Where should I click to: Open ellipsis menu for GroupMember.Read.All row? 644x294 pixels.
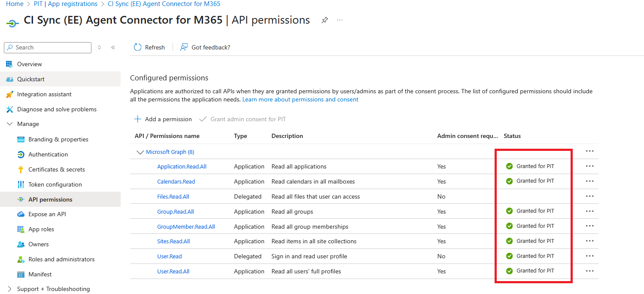pos(589,226)
